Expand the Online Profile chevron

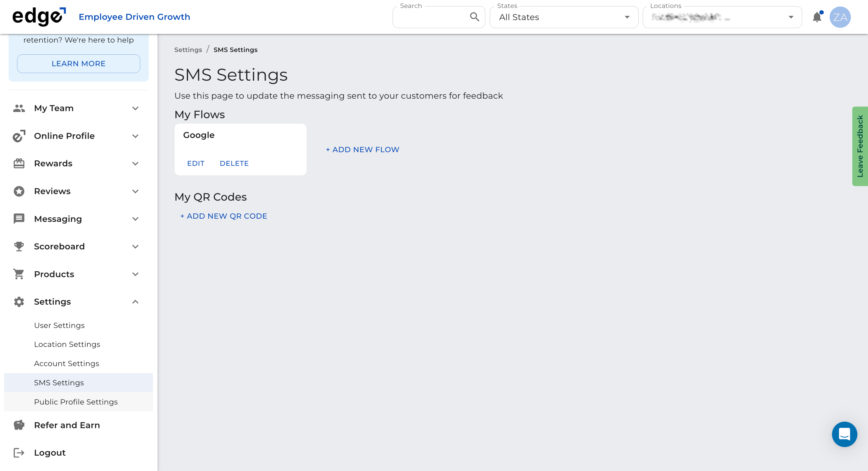(x=136, y=136)
